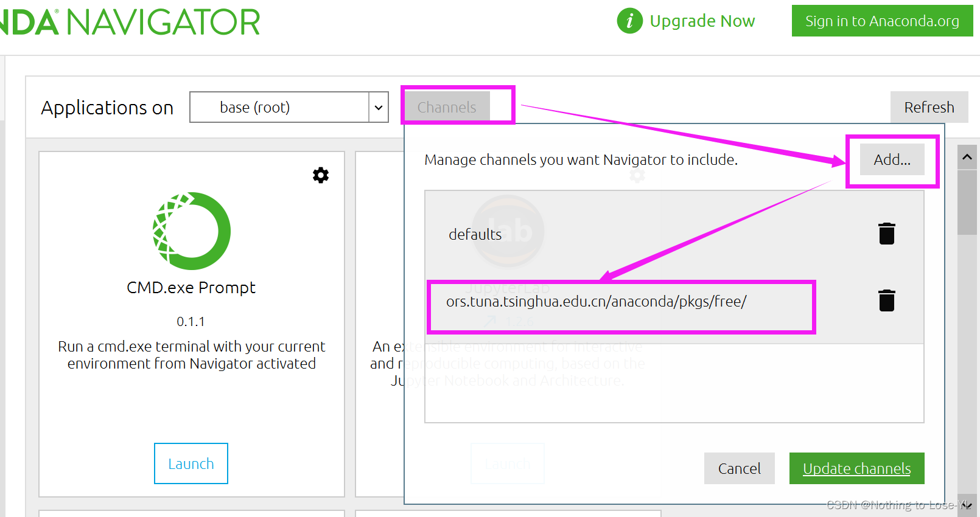Click Sign in to Anaconda.org button
Screen dimensions: 980x517
click(x=882, y=21)
